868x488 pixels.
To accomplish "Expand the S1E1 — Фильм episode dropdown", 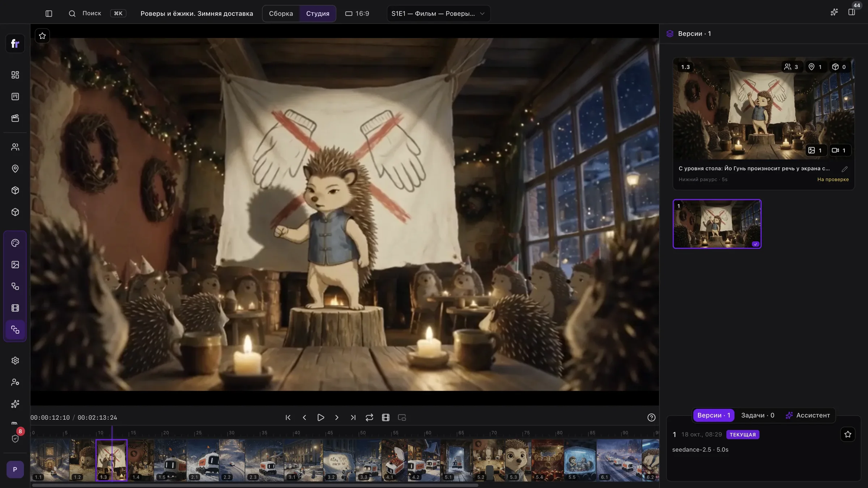I will pos(438,13).
